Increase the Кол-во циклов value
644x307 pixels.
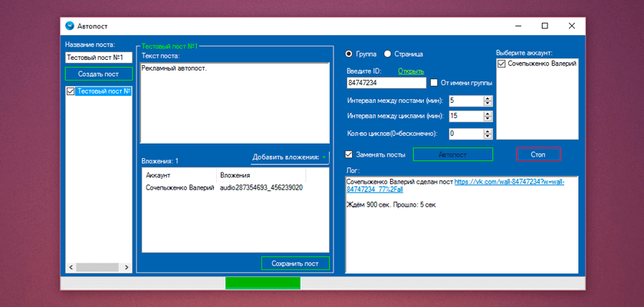coord(488,131)
